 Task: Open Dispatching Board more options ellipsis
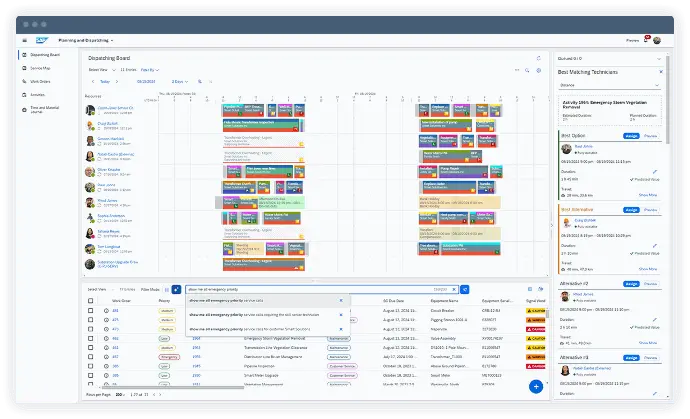click(517, 70)
